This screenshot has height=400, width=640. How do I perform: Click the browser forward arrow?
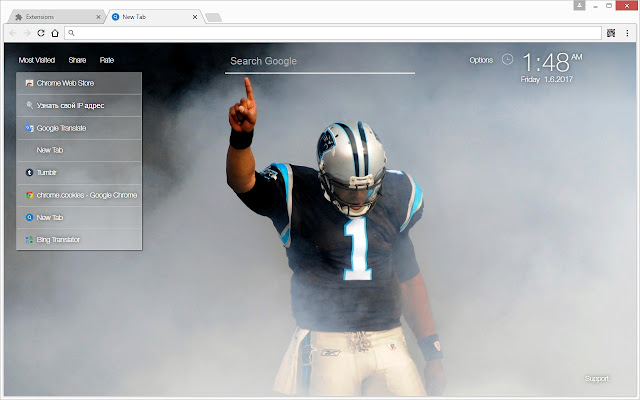(27, 33)
